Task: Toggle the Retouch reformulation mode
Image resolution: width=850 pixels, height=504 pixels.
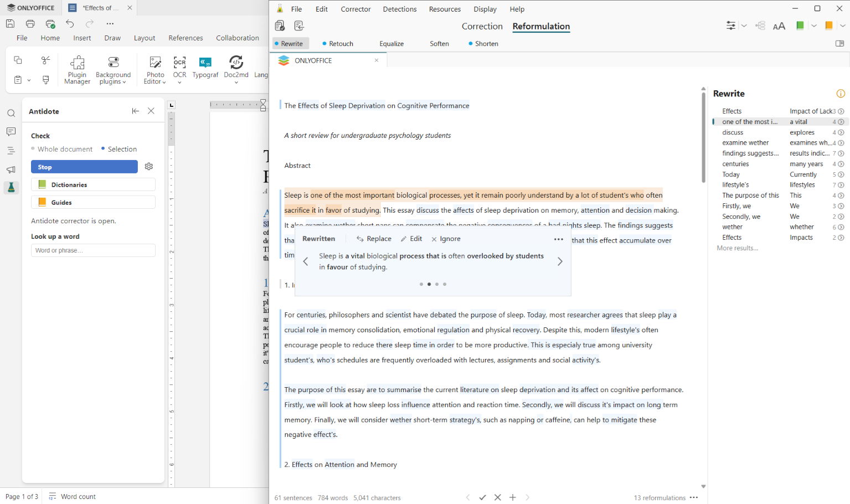Action: 338,44
